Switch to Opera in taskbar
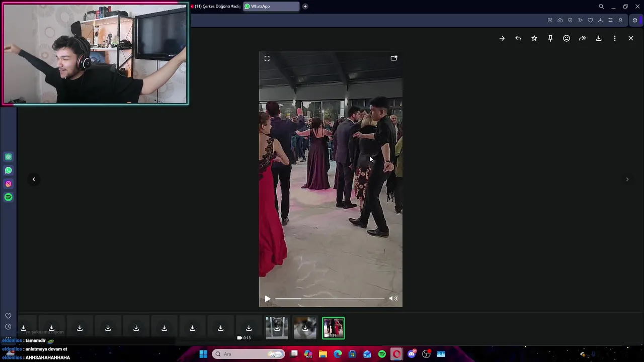Viewport: 644px width, 362px height. [396, 354]
